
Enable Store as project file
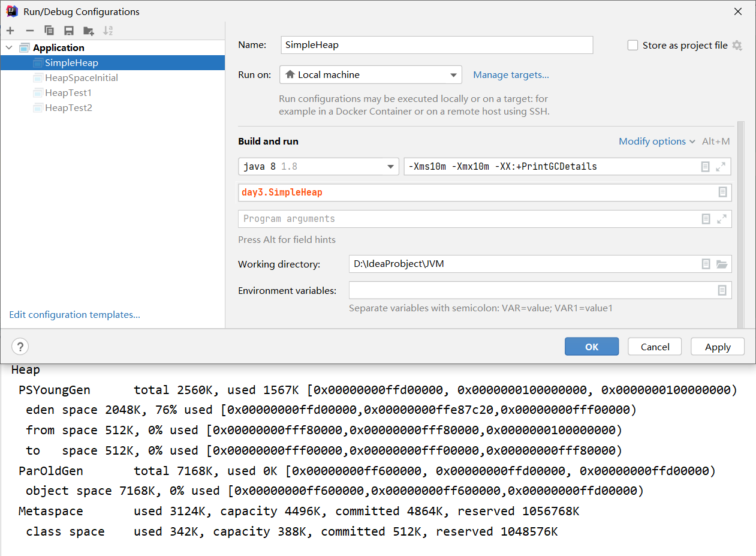click(x=632, y=45)
